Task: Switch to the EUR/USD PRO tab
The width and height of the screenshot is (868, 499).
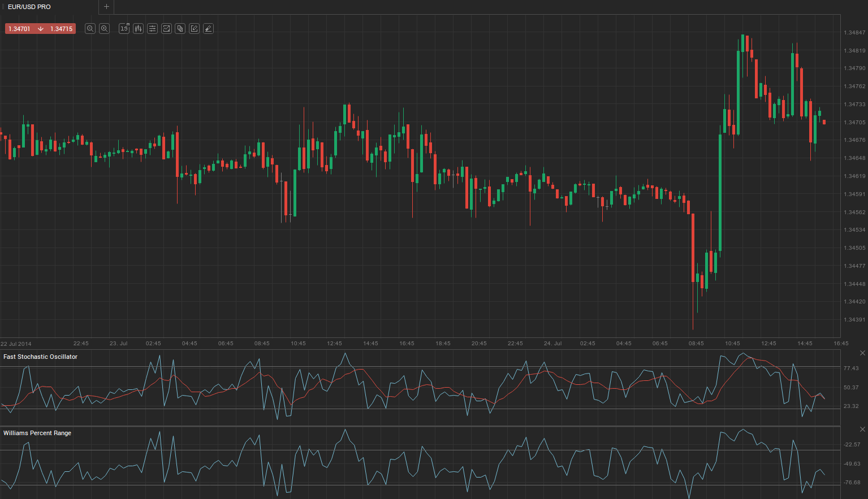Action: [29, 7]
